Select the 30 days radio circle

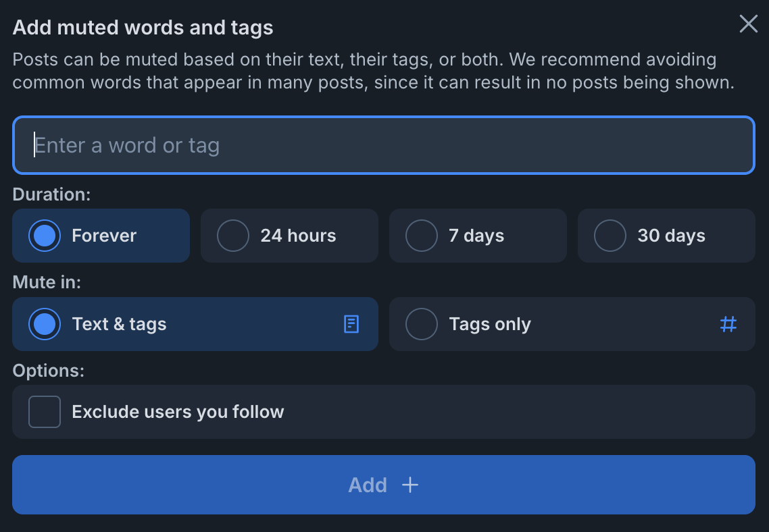point(610,236)
